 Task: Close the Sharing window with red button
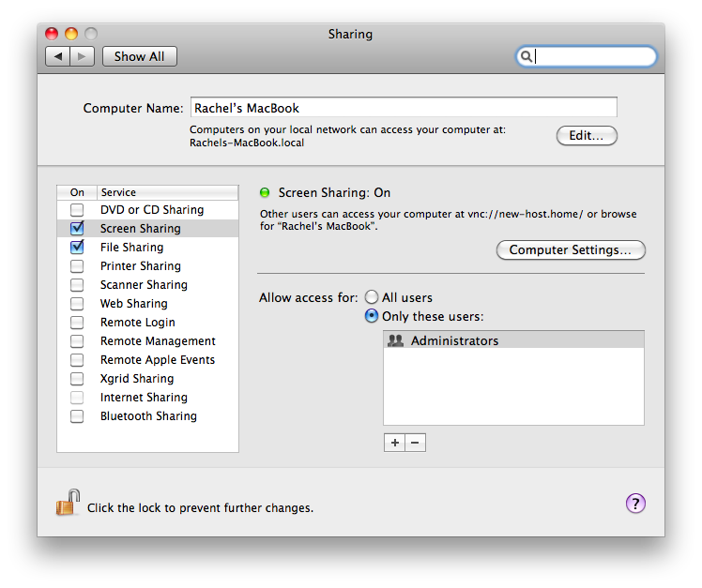pos(52,34)
